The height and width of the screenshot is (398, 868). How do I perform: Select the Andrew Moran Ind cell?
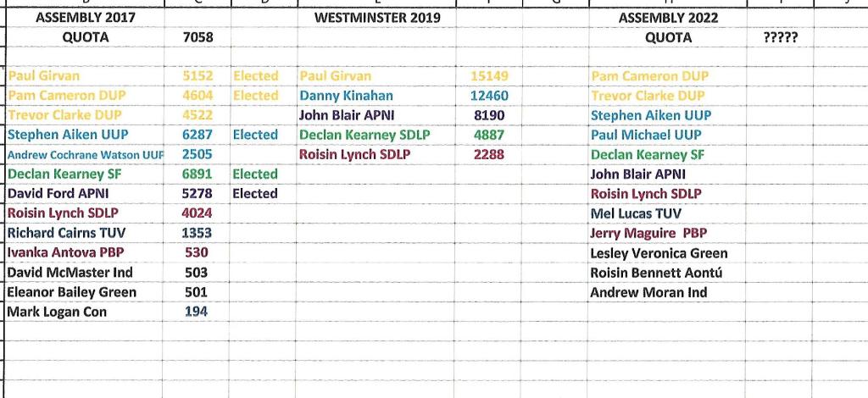(x=648, y=292)
